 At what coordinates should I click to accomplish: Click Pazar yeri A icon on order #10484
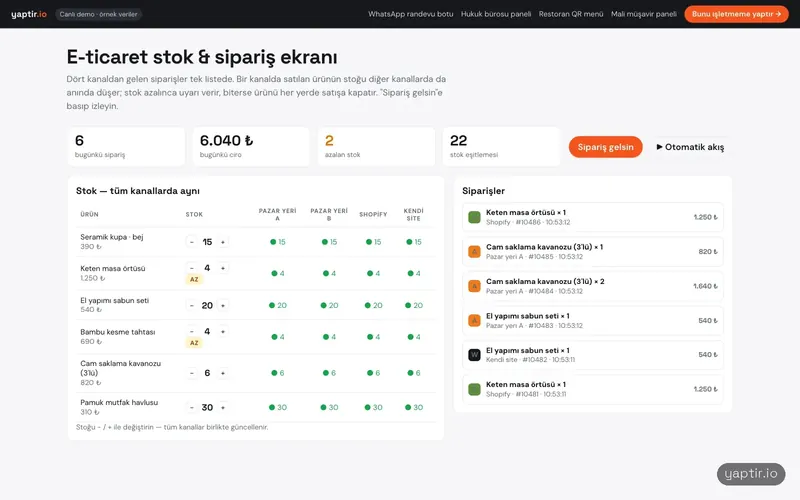tap(474, 286)
